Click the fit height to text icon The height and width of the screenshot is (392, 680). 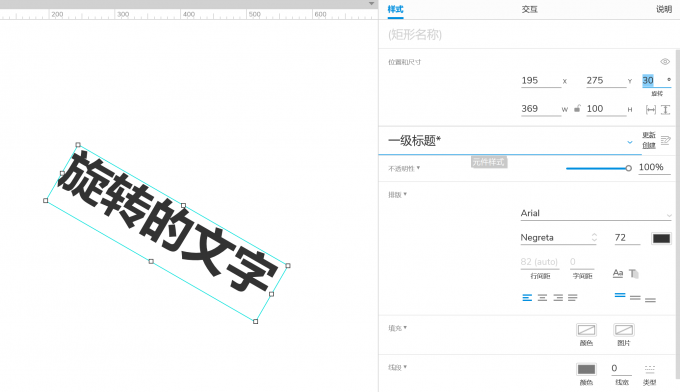(x=666, y=110)
